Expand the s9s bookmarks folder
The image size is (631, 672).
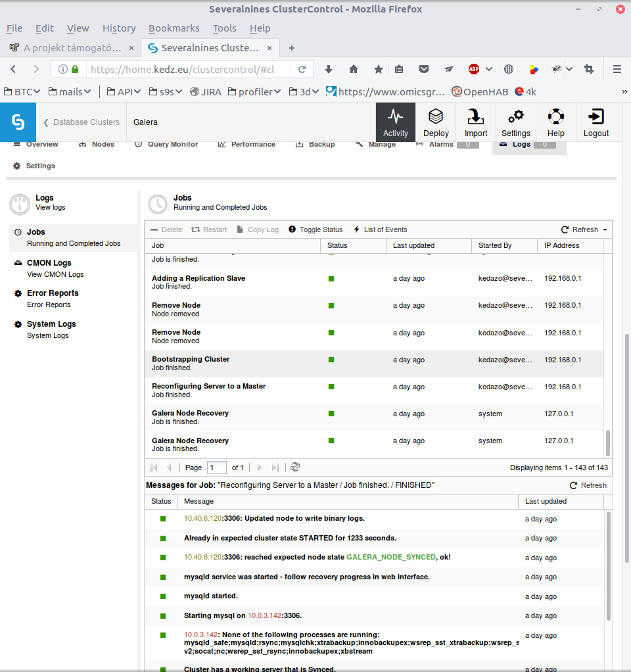166,91
